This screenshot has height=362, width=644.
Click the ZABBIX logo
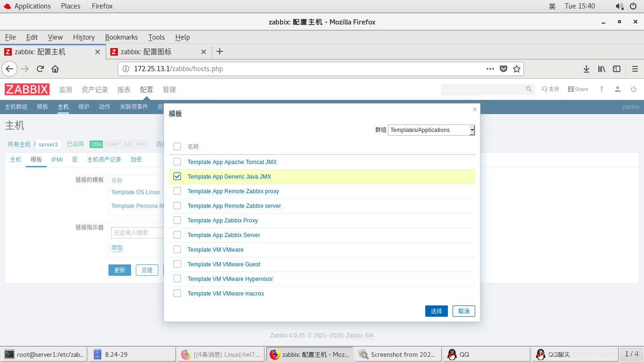coord(27,89)
